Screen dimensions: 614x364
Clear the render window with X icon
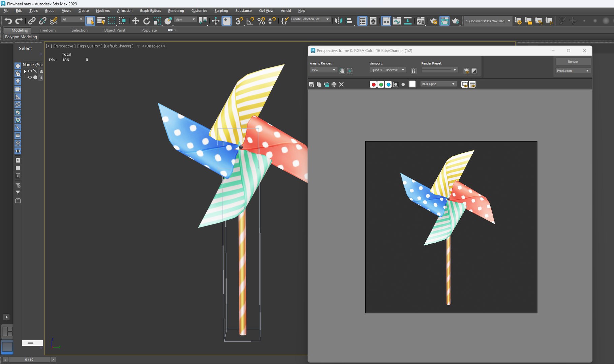[x=341, y=84]
